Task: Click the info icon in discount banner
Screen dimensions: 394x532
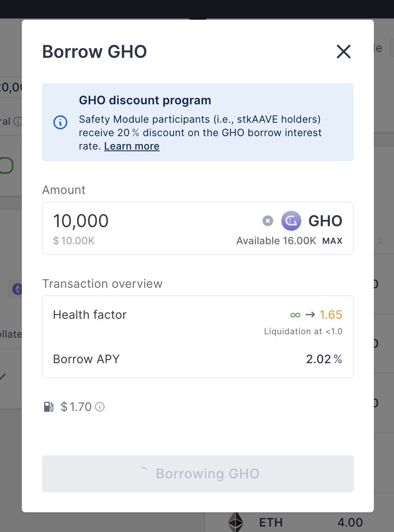Action: (x=60, y=122)
